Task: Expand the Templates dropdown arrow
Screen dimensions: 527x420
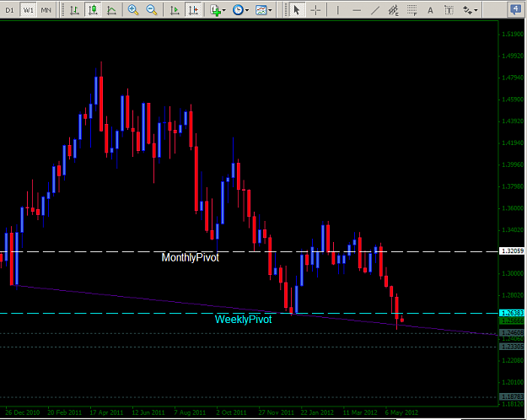Action: pos(270,10)
